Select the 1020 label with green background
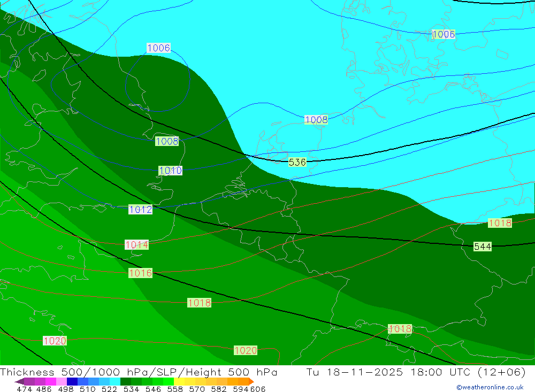The width and height of the screenshot is (535, 392). [246, 350]
